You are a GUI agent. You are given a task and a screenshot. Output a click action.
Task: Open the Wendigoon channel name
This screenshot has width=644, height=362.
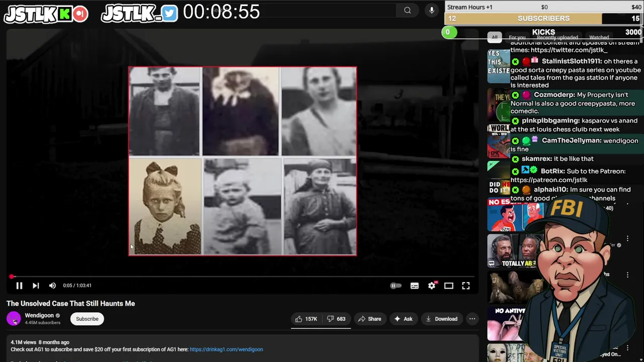point(39,315)
